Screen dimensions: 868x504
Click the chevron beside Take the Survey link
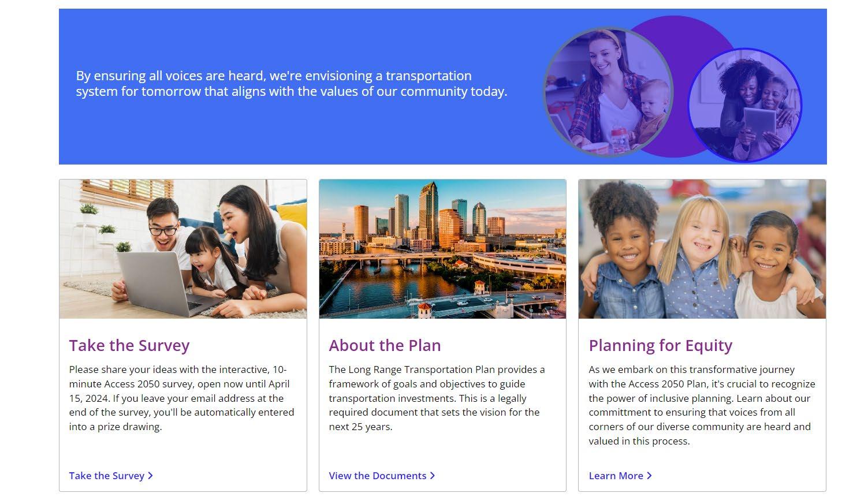(x=151, y=476)
